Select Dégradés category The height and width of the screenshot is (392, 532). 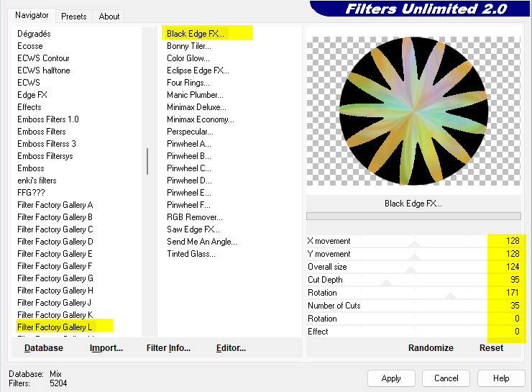(x=34, y=34)
